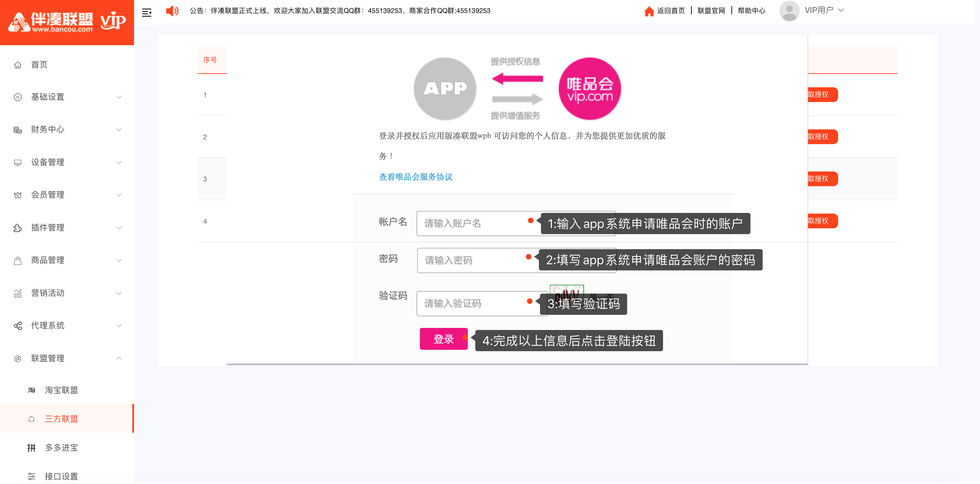Open the VIP用户 dropdown arrow

pyautogui.click(x=841, y=10)
